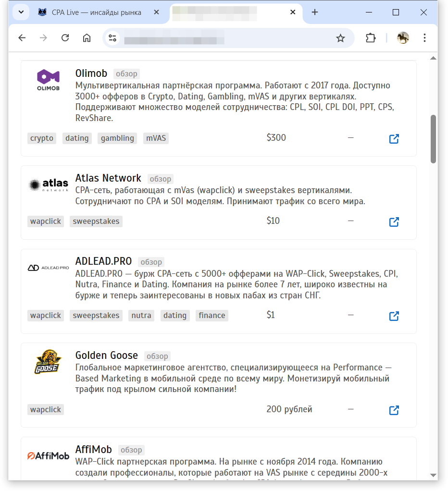Go back to previous page
Screen dimensions: 448x491
[x=22, y=38]
